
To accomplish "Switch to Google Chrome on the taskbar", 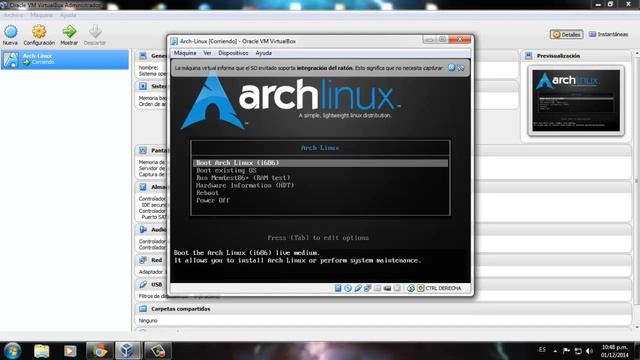I will pos(99,351).
